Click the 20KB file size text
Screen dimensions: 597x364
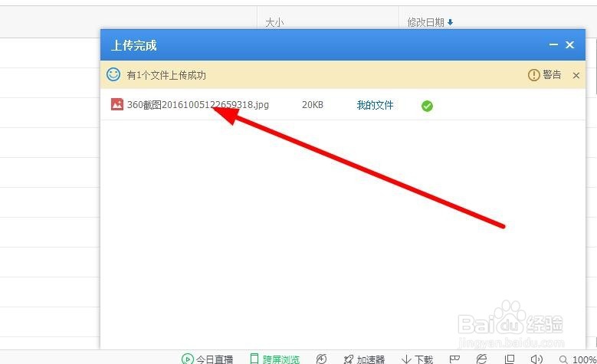coord(313,105)
